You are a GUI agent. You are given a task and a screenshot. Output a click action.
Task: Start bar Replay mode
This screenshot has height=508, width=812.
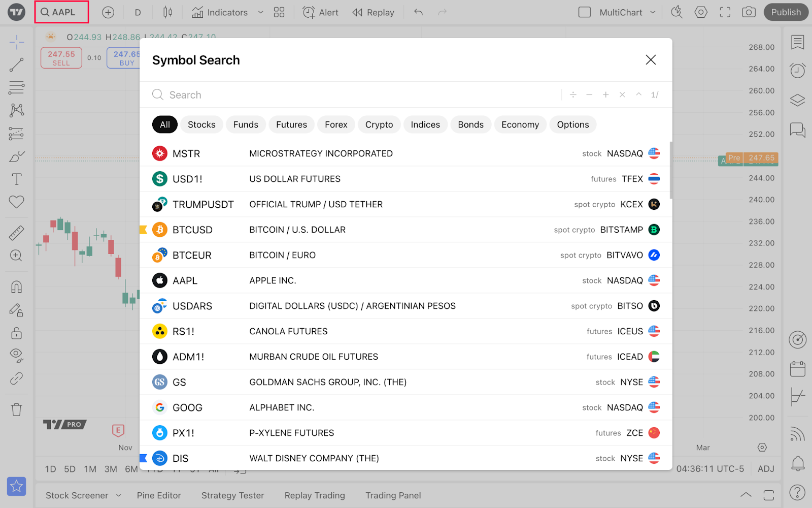pyautogui.click(x=373, y=12)
